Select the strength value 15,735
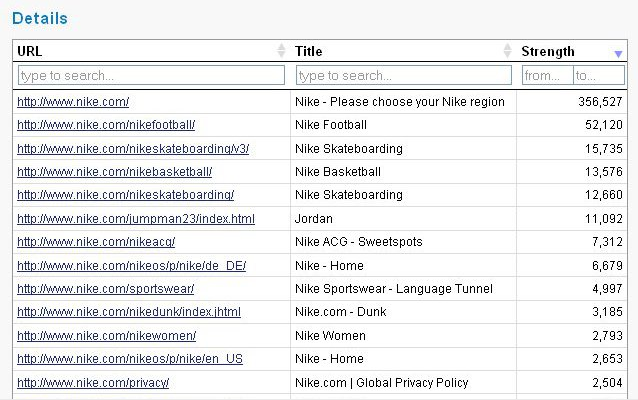Screen dimensions: 638x400 pos(604,149)
